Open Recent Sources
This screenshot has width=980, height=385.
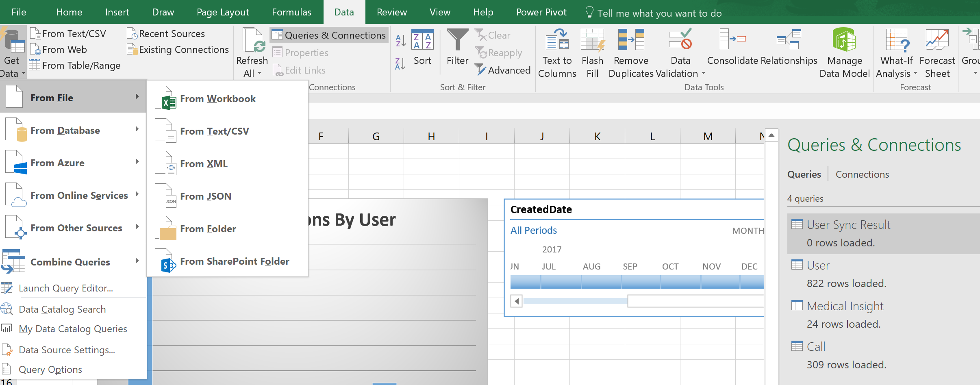(x=166, y=34)
